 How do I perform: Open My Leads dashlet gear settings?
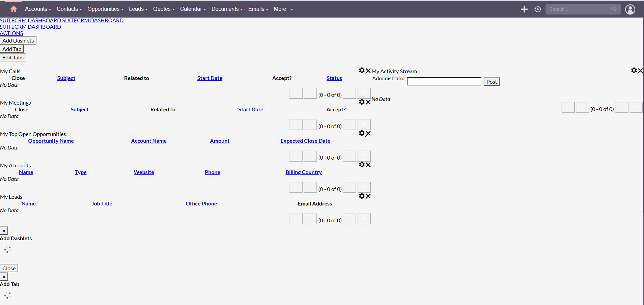point(362,196)
